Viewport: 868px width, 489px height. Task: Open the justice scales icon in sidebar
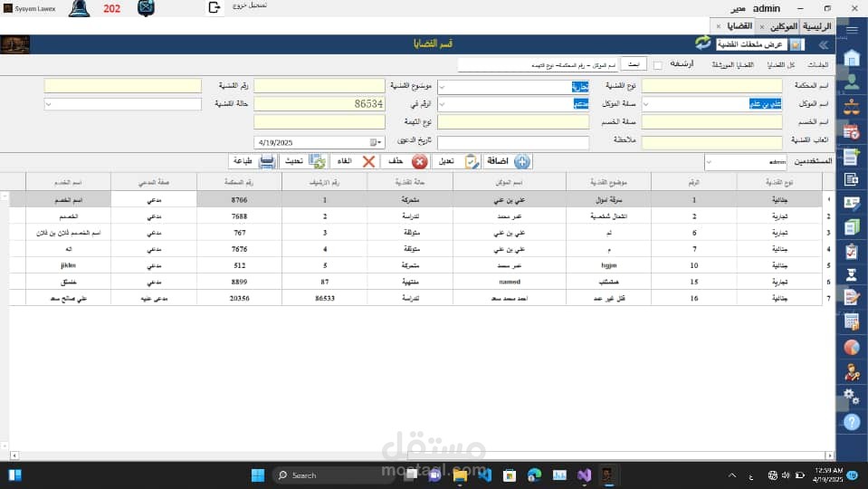(x=852, y=106)
